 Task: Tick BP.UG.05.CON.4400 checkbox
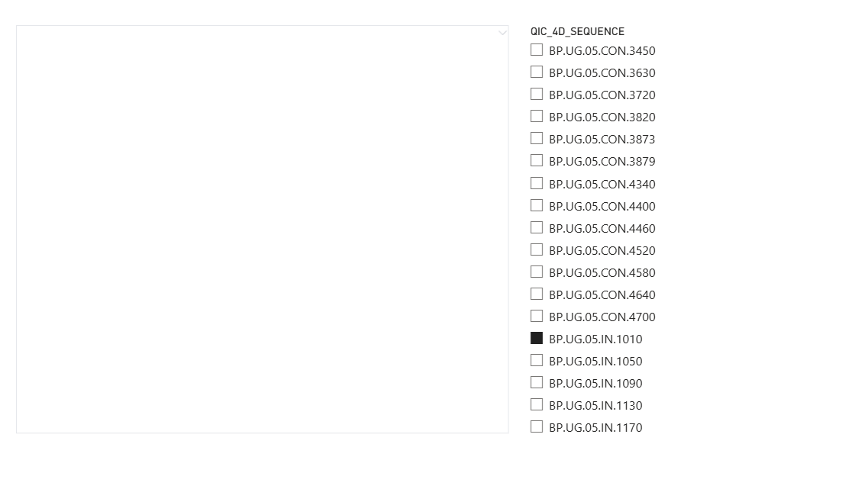click(x=537, y=205)
